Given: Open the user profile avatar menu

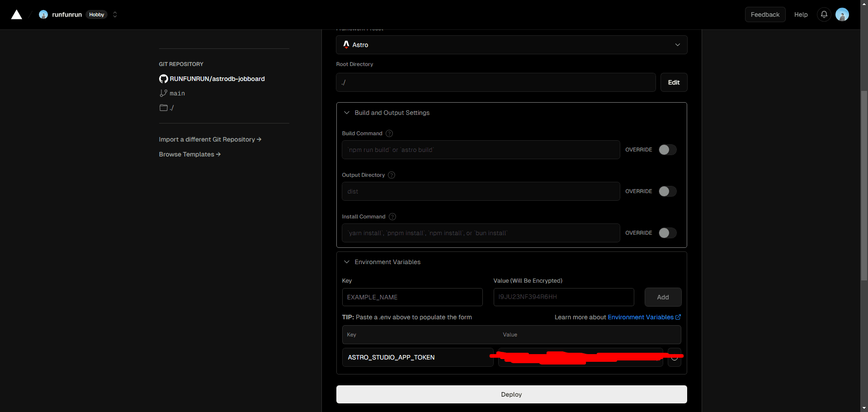Looking at the screenshot, I should [842, 14].
